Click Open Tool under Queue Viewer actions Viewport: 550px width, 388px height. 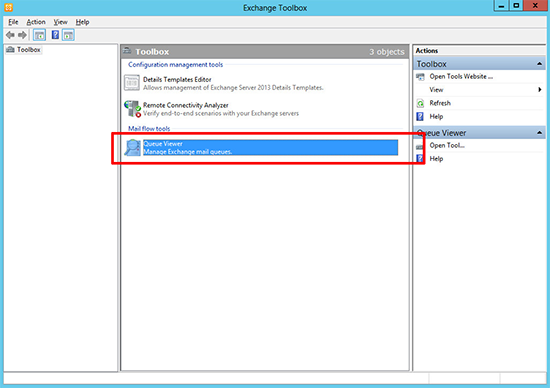click(x=447, y=145)
